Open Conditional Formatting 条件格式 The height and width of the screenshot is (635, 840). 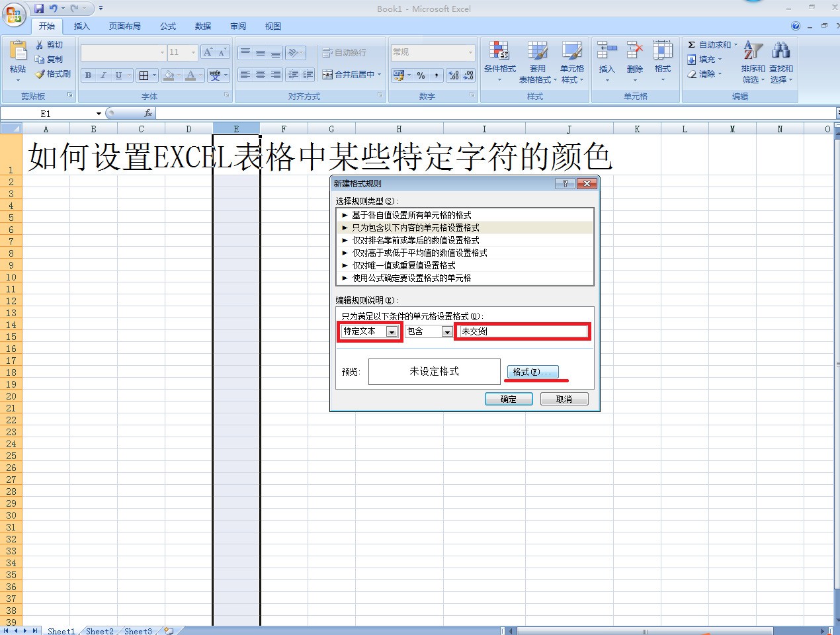coord(499,62)
